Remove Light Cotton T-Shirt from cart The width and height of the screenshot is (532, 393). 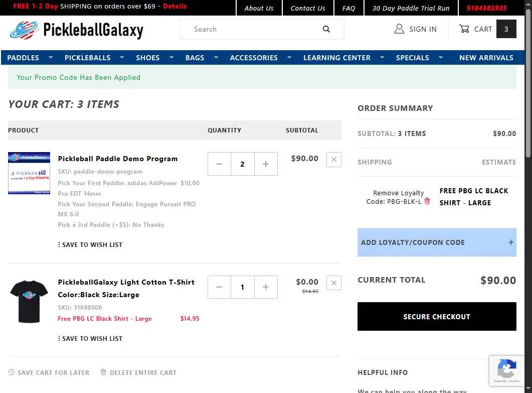coord(334,283)
